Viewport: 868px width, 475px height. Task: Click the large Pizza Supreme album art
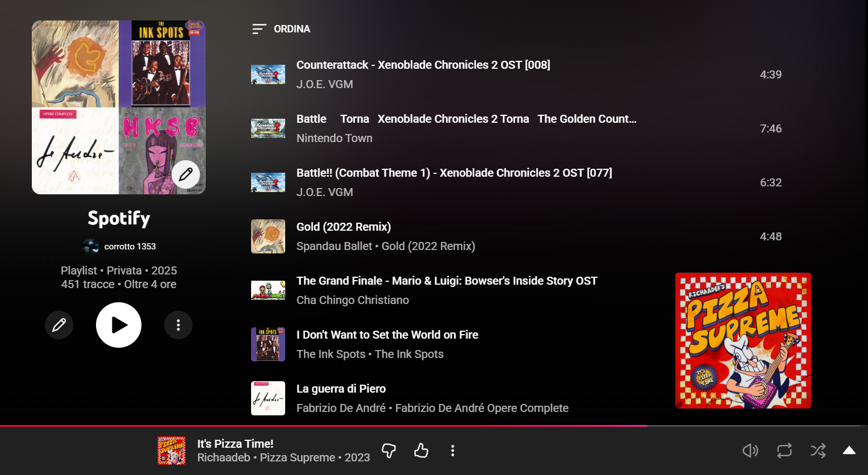[x=743, y=341]
